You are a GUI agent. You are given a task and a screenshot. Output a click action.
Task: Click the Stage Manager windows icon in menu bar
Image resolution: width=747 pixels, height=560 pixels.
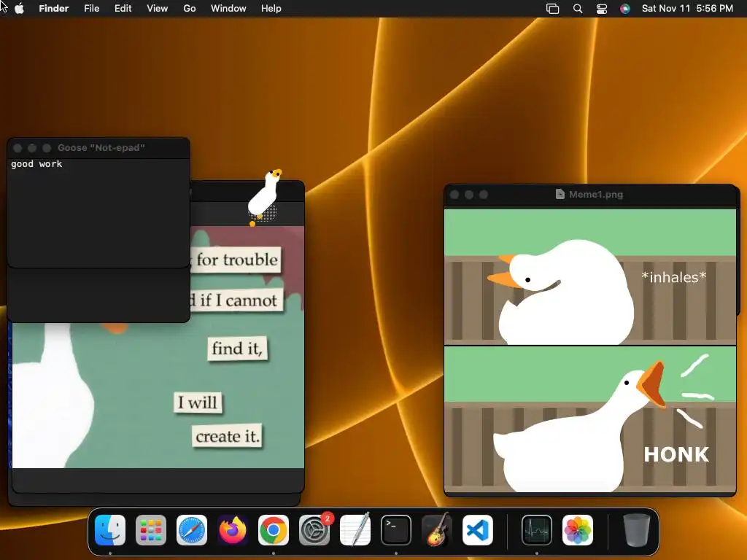(553, 9)
